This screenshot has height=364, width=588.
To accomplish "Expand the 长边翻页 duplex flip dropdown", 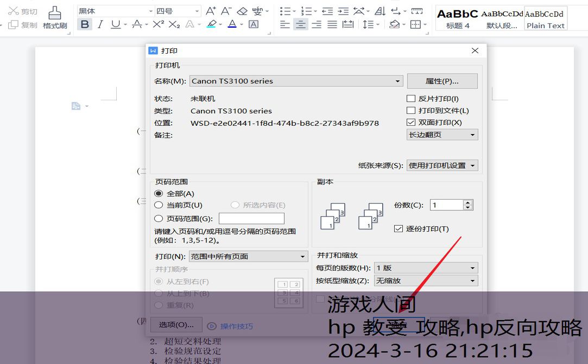I will (x=442, y=135).
